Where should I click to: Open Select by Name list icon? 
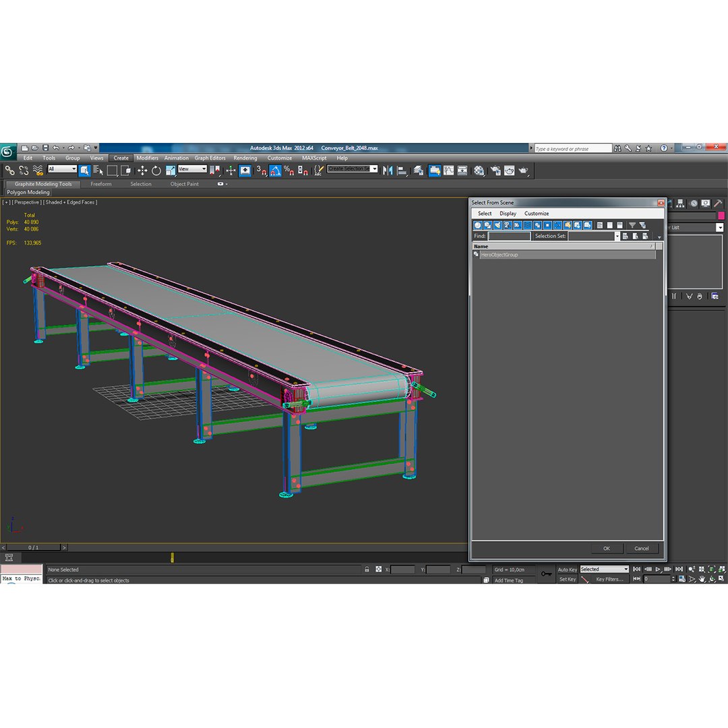(98, 171)
